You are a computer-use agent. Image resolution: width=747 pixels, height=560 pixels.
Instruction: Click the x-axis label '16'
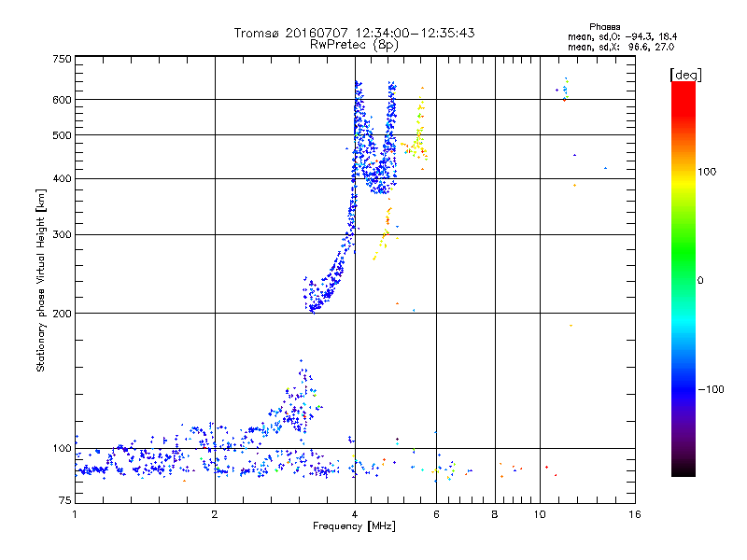point(635,514)
